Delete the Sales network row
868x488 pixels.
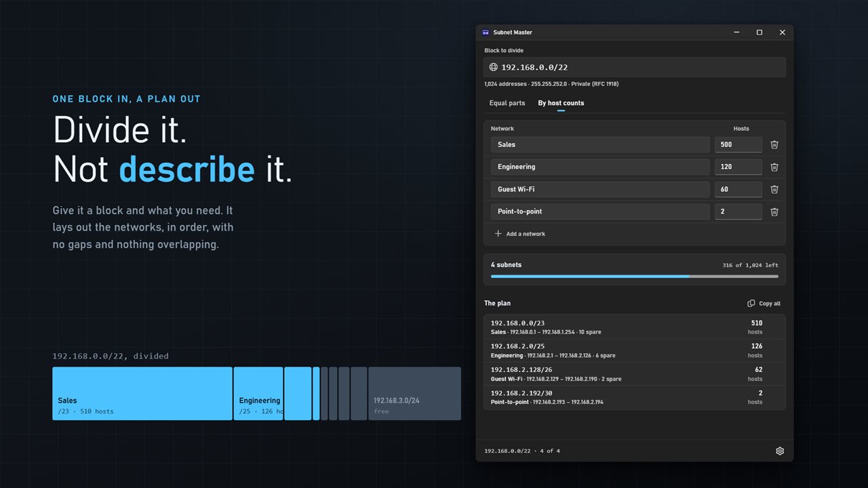click(774, 144)
